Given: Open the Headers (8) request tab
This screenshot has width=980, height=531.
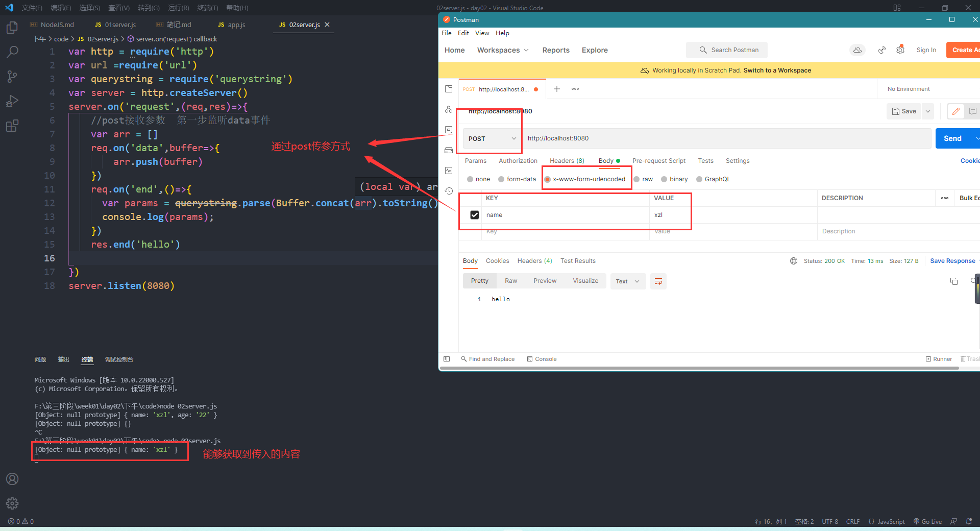Looking at the screenshot, I should [x=567, y=161].
